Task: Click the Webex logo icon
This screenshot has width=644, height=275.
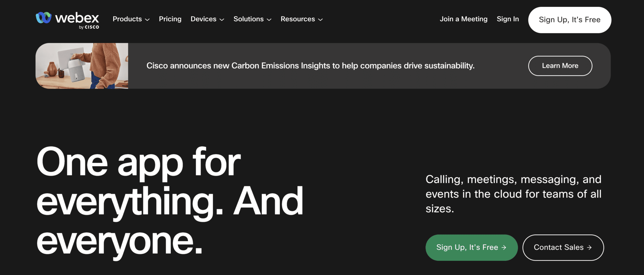Action: (44, 18)
